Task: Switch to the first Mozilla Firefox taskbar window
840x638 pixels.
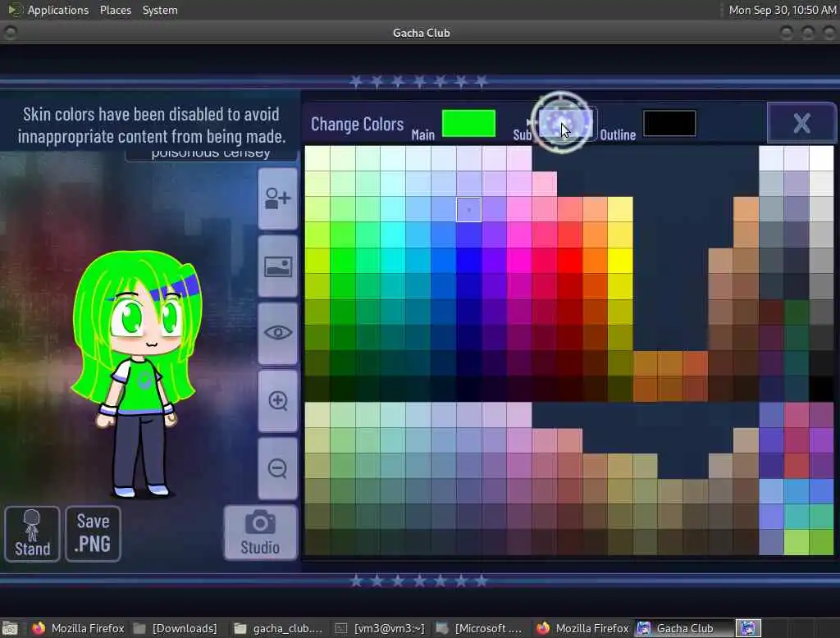Action: (x=78, y=628)
